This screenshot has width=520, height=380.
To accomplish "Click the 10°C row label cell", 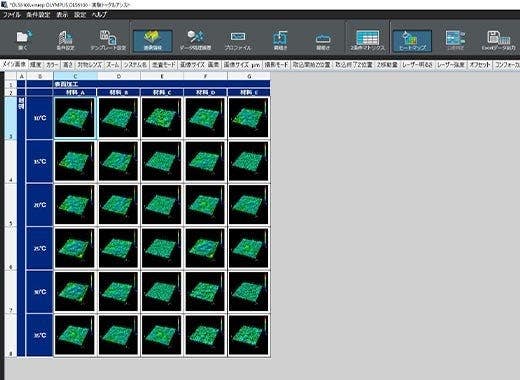I will pos(40,118).
